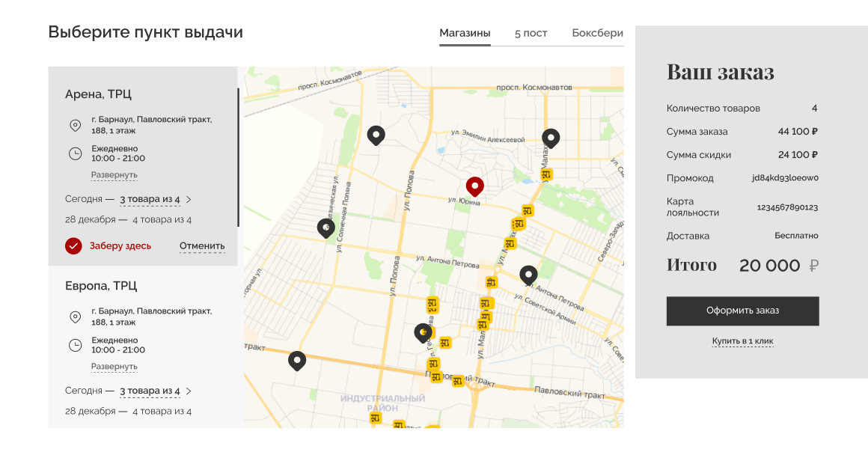Select the map pin near ул. Антона Петрова
This screenshot has width=868, height=464.
[528, 275]
